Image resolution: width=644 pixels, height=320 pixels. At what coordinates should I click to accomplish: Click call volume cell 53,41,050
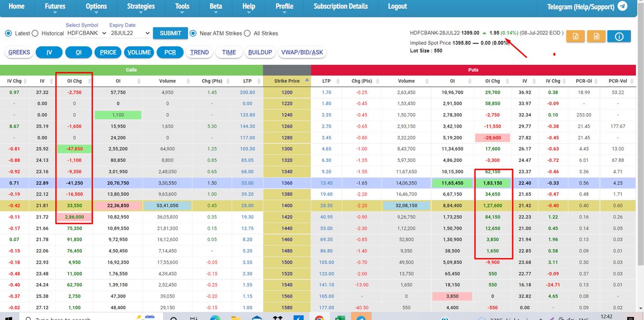tap(167, 206)
